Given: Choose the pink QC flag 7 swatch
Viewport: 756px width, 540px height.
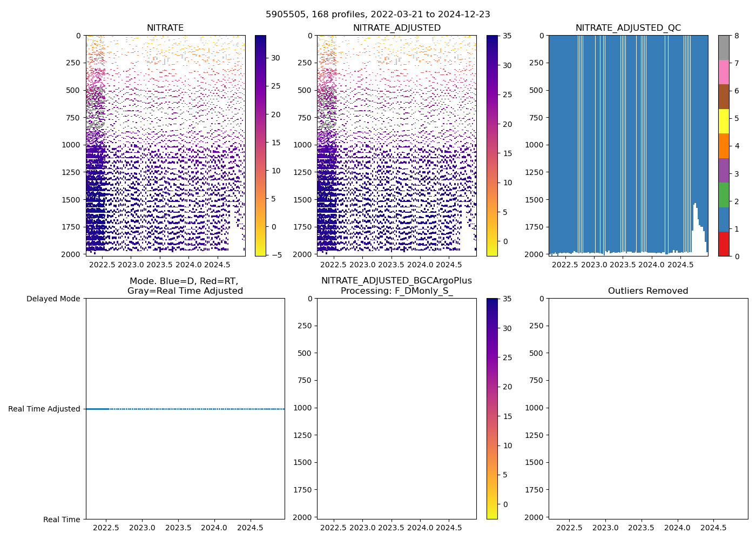Looking at the screenshot, I should (x=724, y=72).
